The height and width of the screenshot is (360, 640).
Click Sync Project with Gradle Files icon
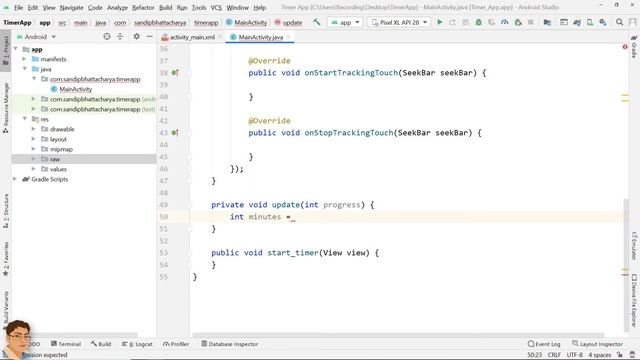point(577,22)
